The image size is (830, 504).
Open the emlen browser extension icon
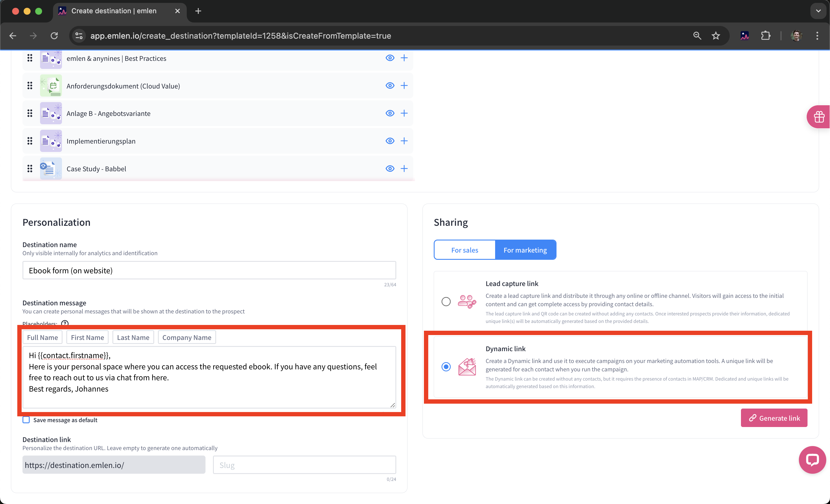744,36
